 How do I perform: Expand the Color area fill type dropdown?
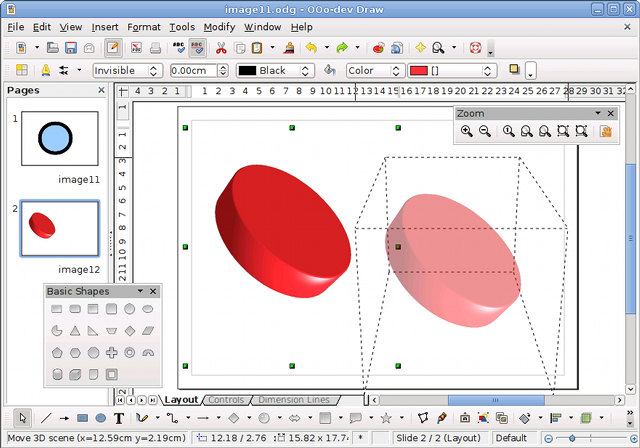pyautogui.click(x=374, y=71)
